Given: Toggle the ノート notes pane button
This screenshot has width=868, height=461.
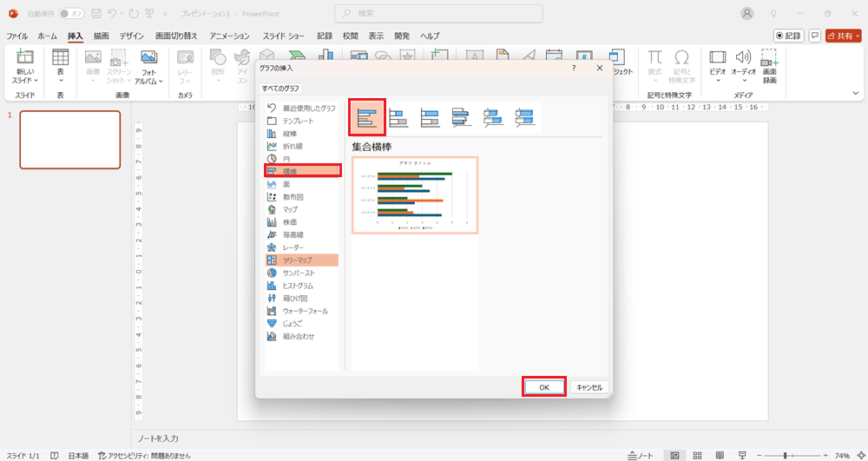Looking at the screenshot, I should pos(641,455).
